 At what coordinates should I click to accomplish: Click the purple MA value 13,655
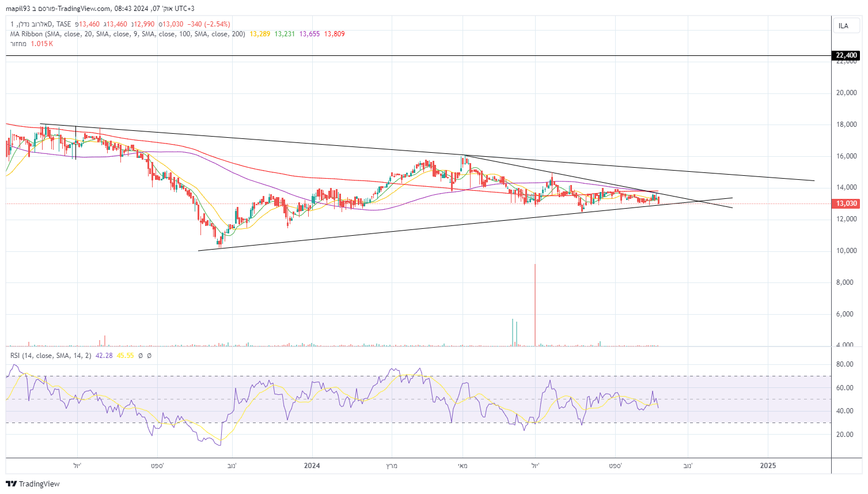click(309, 34)
